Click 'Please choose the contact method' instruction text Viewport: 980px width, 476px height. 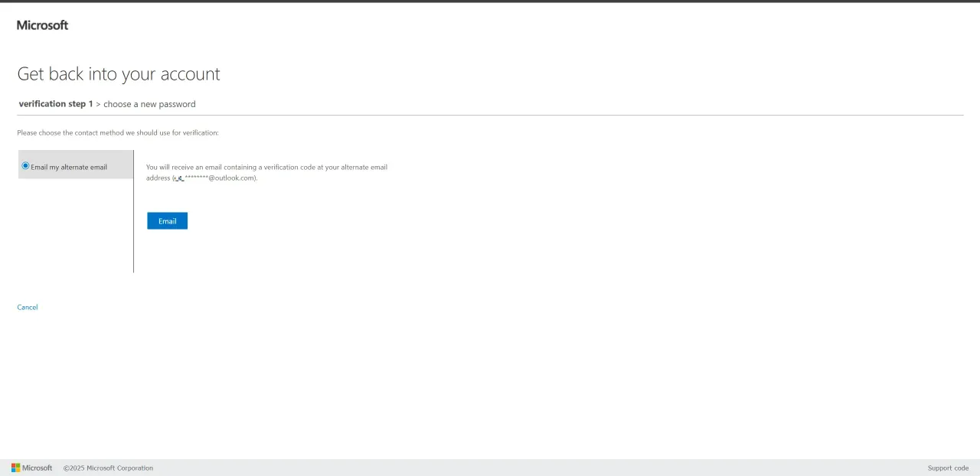point(118,133)
